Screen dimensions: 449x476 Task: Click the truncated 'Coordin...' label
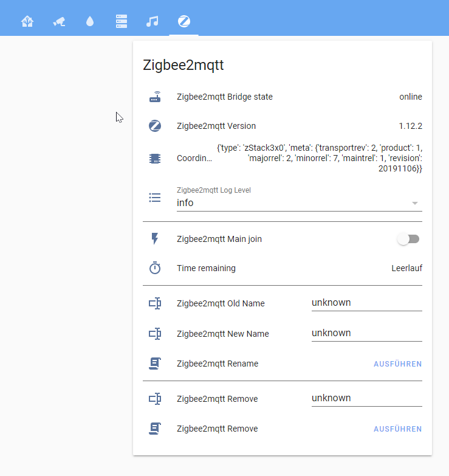click(194, 158)
